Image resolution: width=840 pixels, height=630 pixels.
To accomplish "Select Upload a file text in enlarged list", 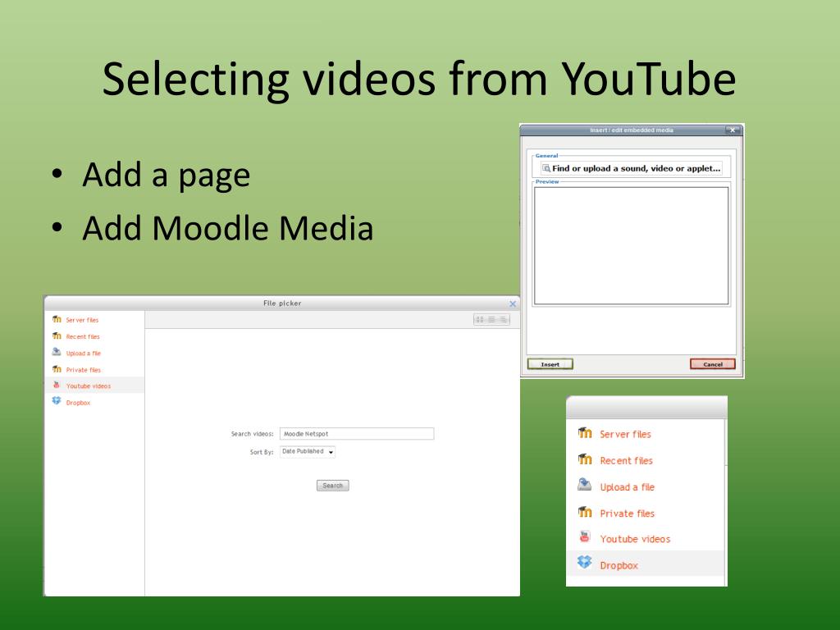I will [x=628, y=487].
